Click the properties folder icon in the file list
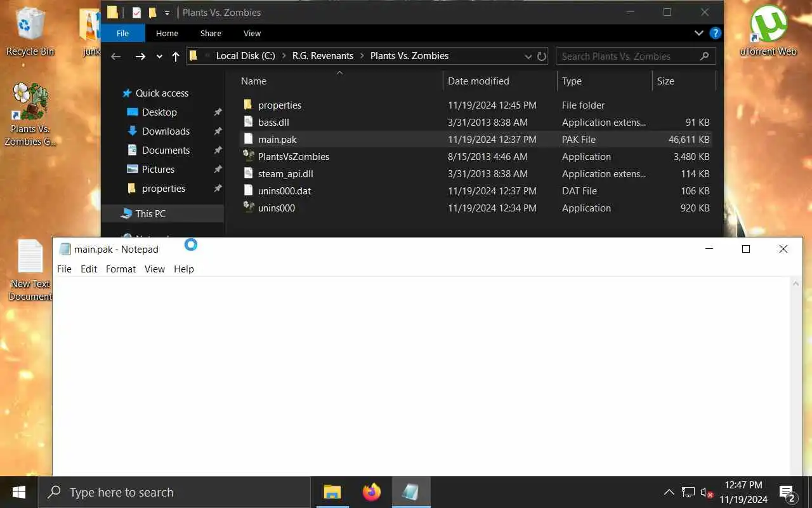The width and height of the screenshot is (812, 508). coord(248,105)
